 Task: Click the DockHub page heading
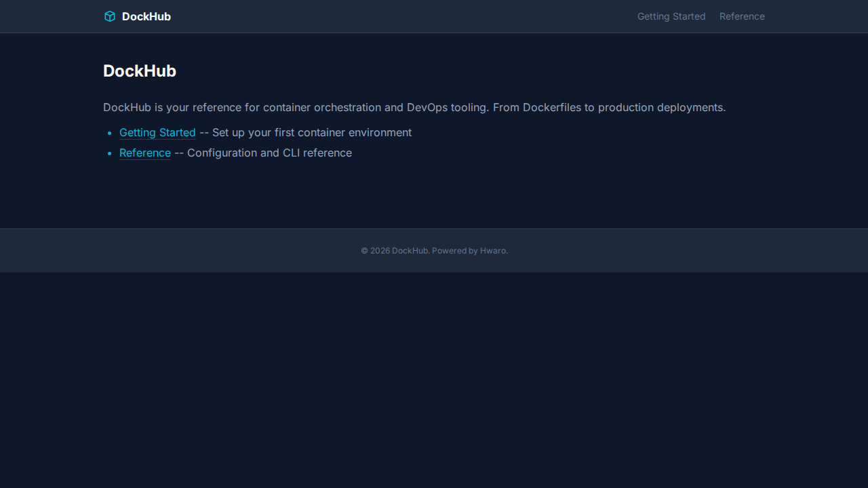click(x=140, y=71)
